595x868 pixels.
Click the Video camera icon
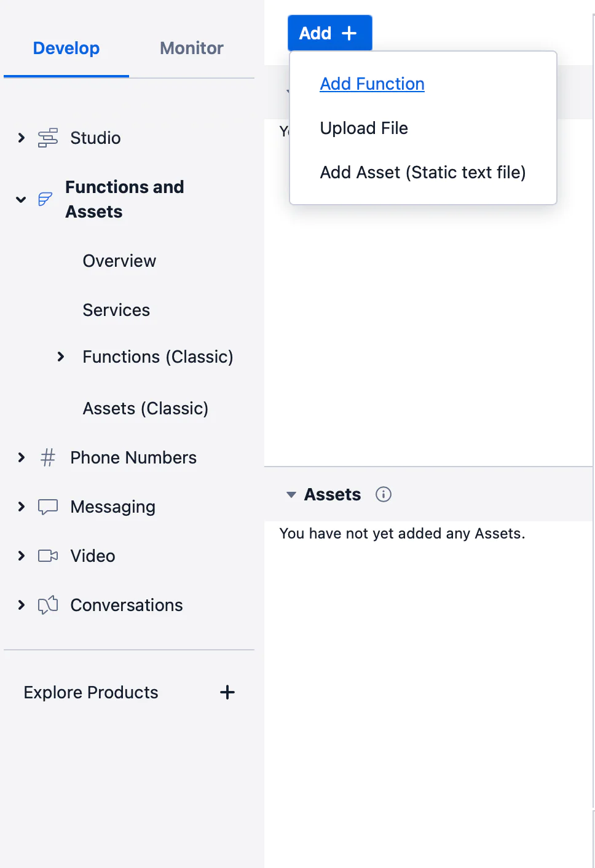[x=47, y=556]
